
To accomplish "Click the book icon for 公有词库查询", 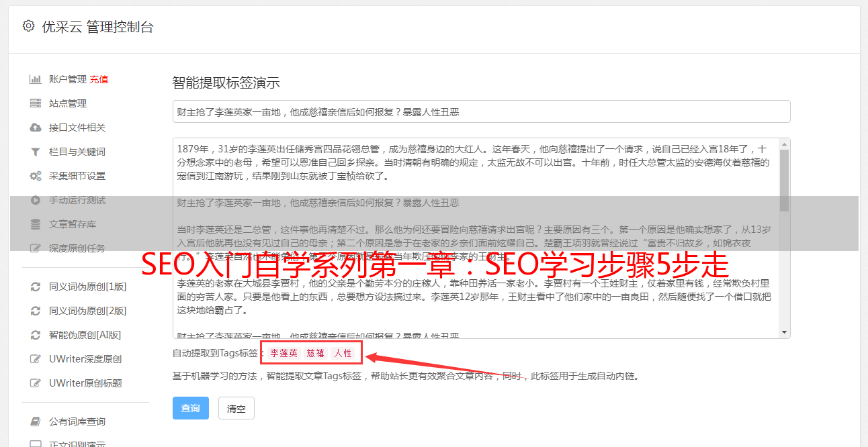I will tap(36, 421).
